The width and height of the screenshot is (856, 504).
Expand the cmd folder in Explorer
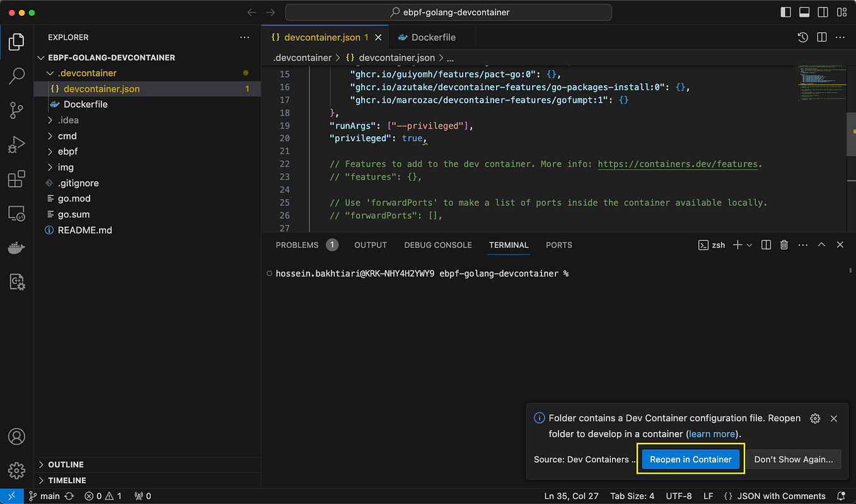pos(67,135)
